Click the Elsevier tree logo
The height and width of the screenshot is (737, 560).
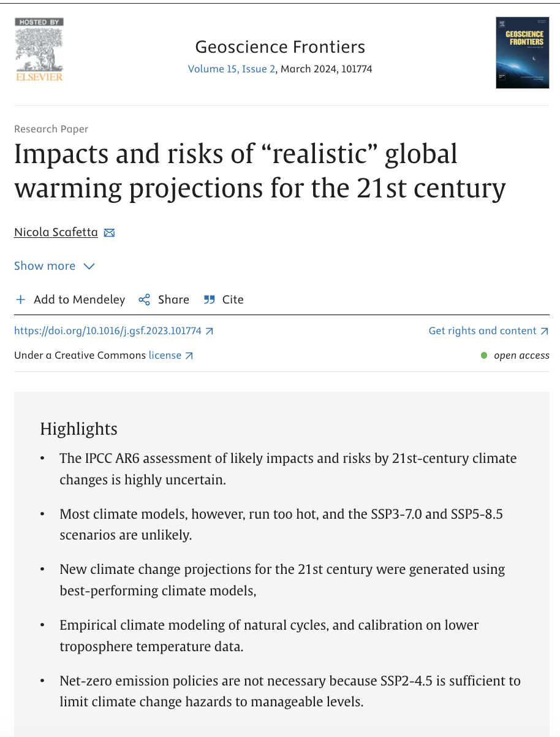click(x=39, y=49)
